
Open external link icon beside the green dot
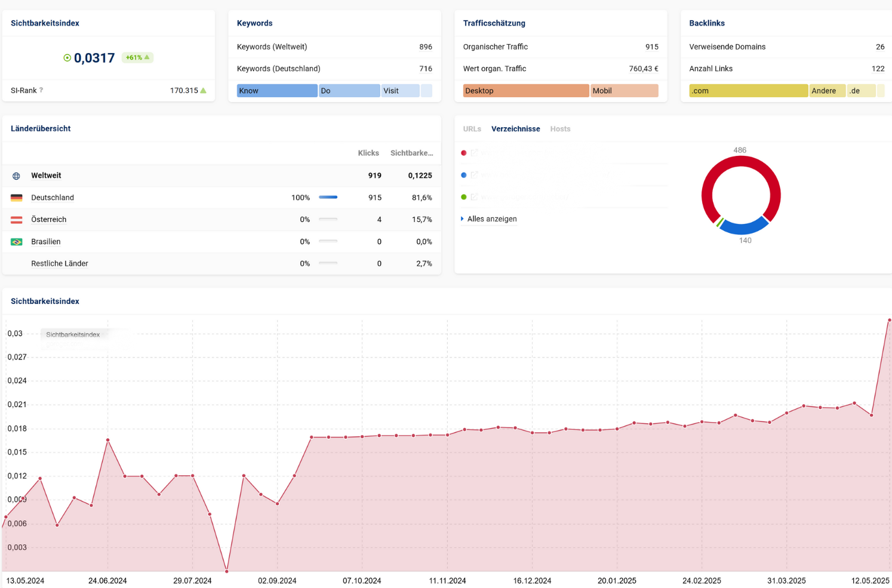coord(475,197)
